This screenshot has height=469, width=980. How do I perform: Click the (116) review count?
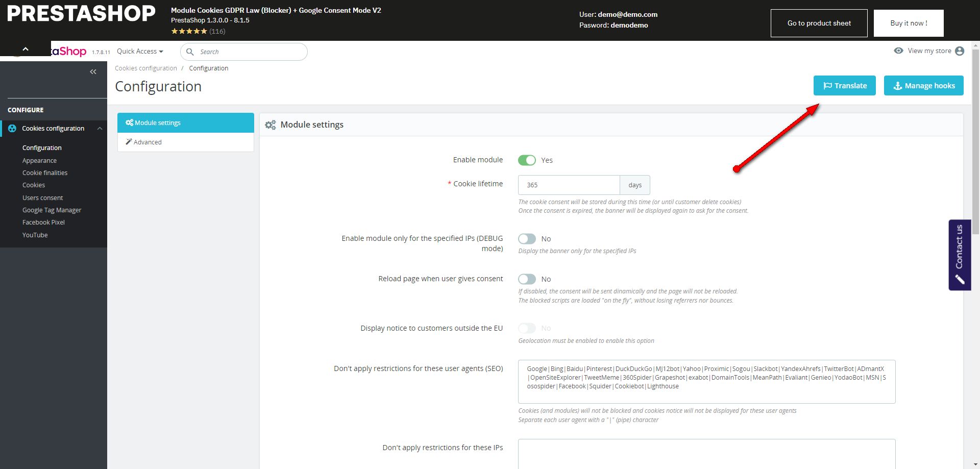pos(217,31)
